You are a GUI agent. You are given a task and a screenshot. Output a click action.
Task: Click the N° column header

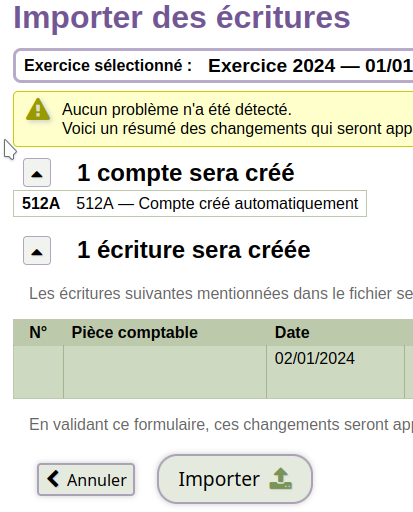point(38,332)
